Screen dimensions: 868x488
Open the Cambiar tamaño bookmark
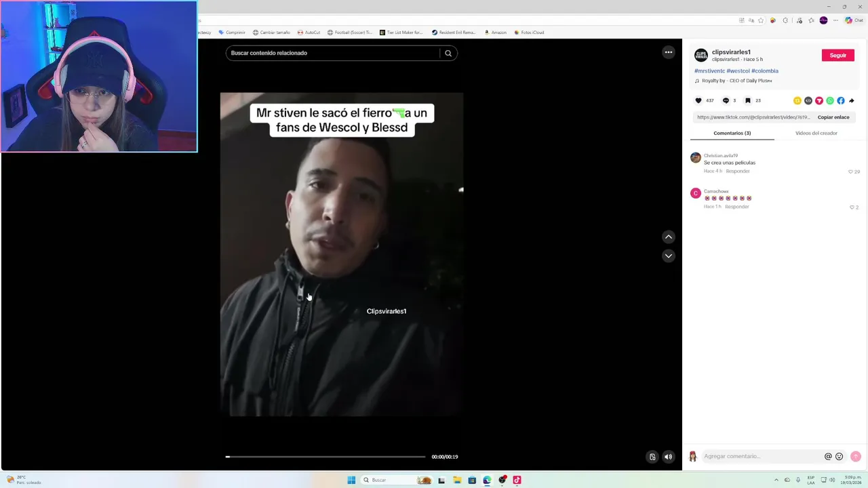[x=271, y=33]
